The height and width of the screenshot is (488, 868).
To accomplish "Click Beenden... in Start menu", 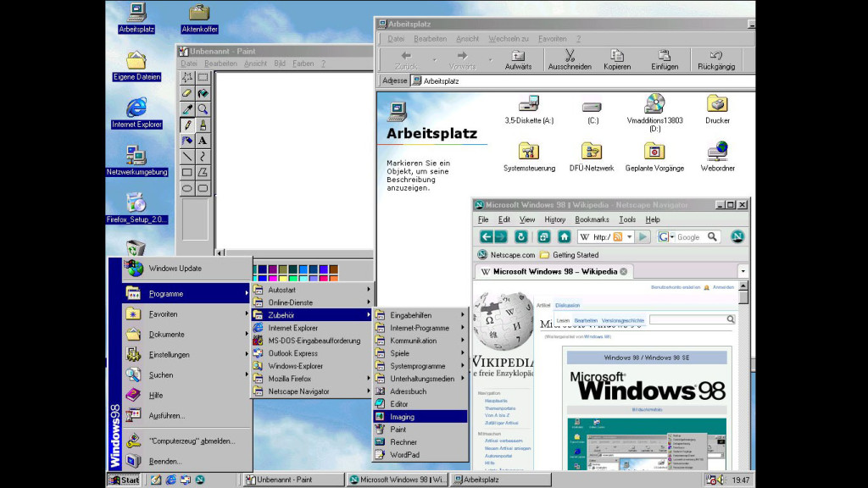I will pyautogui.click(x=187, y=461).
